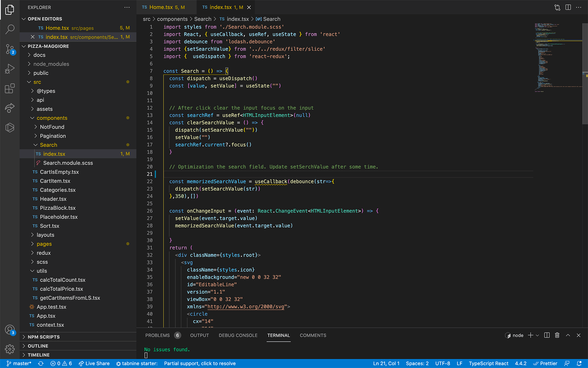Image resolution: width=588 pixels, height=368 pixels.
Task: Expand the NotFound folder
Action: [78, 127]
